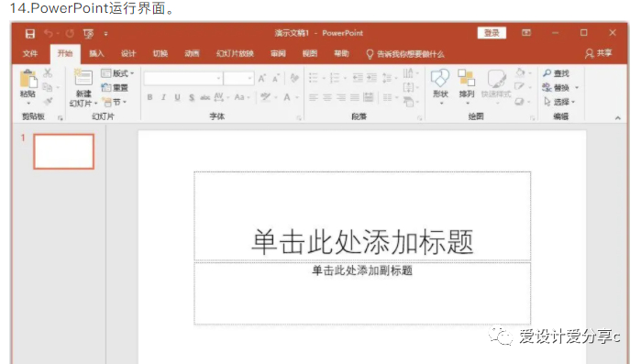Viewport: 641px width, 364px height.
Task: Toggle Align Left paragraph
Action: 314,97
